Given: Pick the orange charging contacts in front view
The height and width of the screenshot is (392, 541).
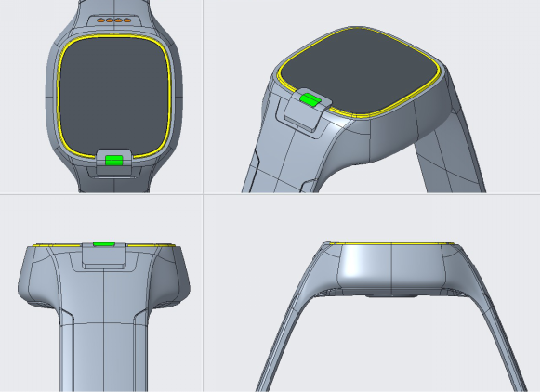Looking at the screenshot, I should coord(114,20).
